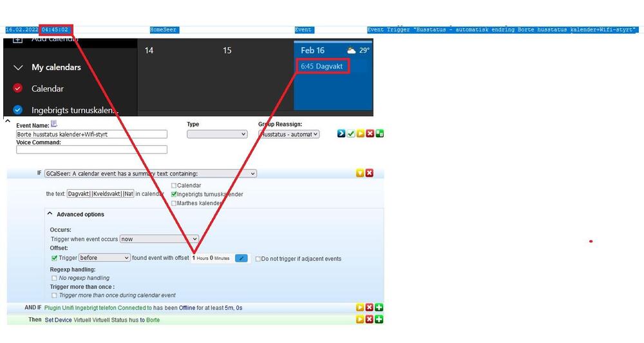Click the Add calendar plus icon
Screen dimensions: 644x343
click(x=17, y=40)
